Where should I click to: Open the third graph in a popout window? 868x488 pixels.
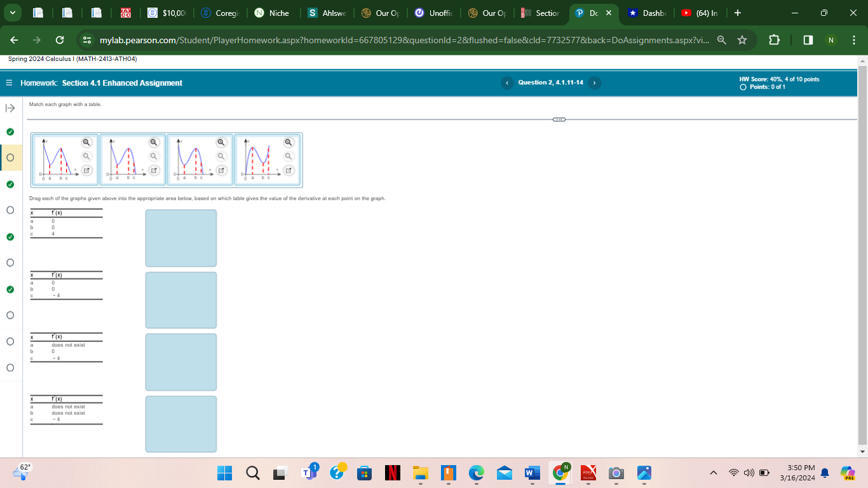[x=221, y=170]
